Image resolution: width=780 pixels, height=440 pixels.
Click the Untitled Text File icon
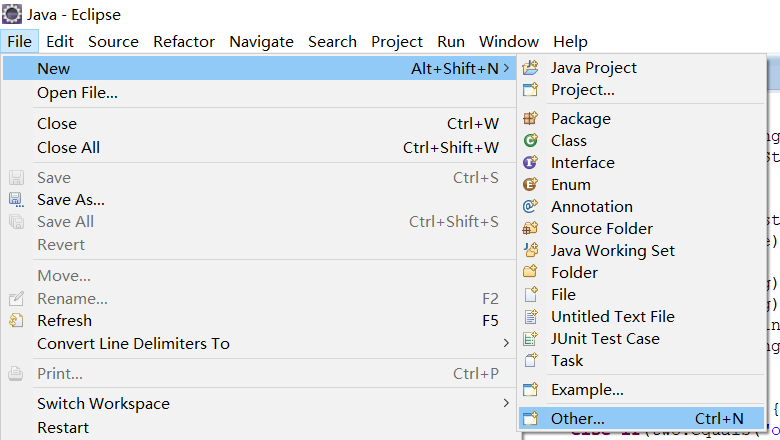(530, 316)
